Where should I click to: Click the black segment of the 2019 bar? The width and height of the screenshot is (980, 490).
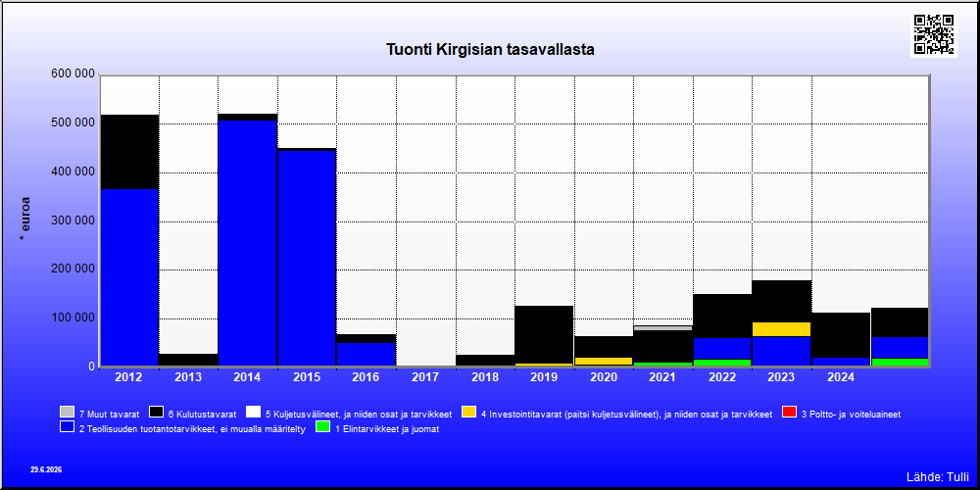coord(544,334)
